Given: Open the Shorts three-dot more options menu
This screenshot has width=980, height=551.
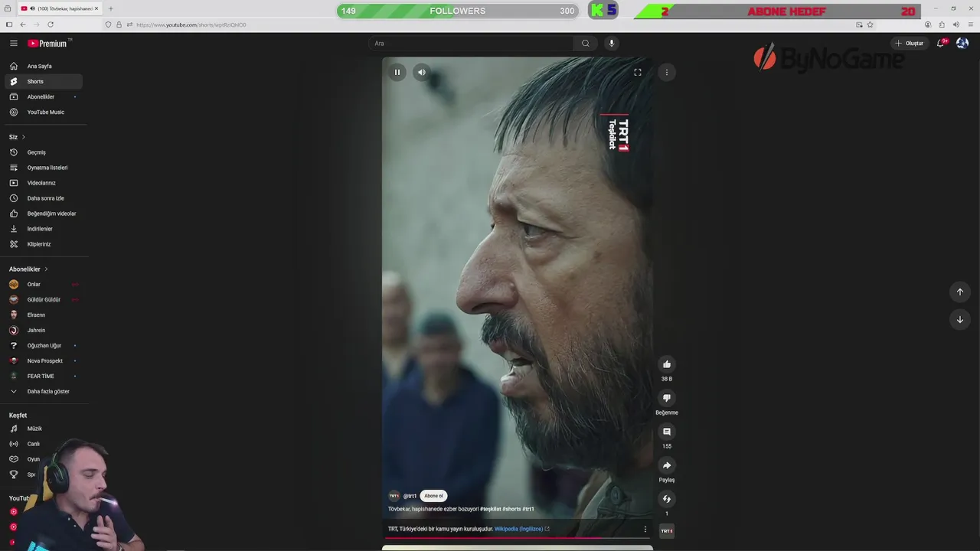Looking at the screenshot, I should coord(667,72).
